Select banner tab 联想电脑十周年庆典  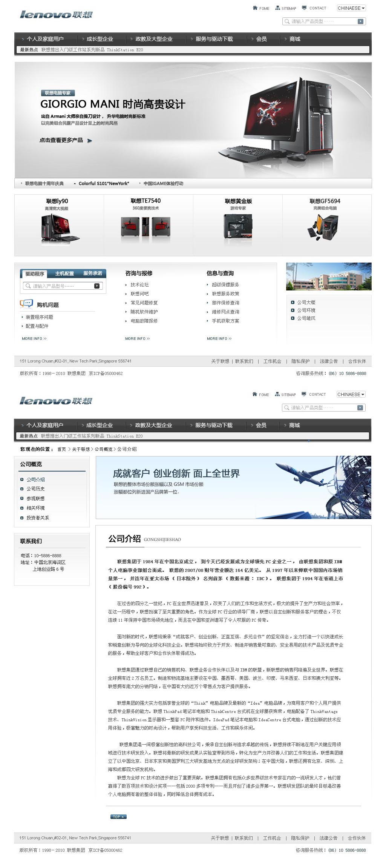coord(44,184)
